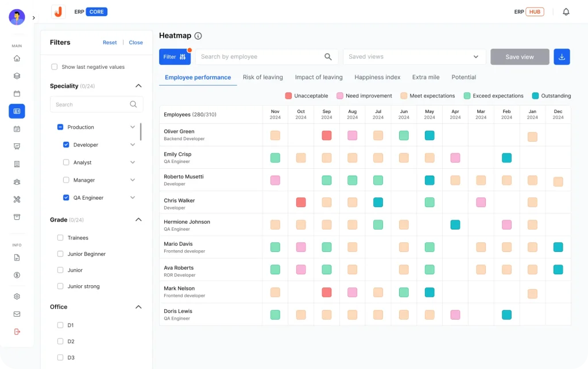Image resolution: width=588 pixels, height=369 pixels.
Task: Select the Home icon in the sidebar
Action: tap(17, 58)
